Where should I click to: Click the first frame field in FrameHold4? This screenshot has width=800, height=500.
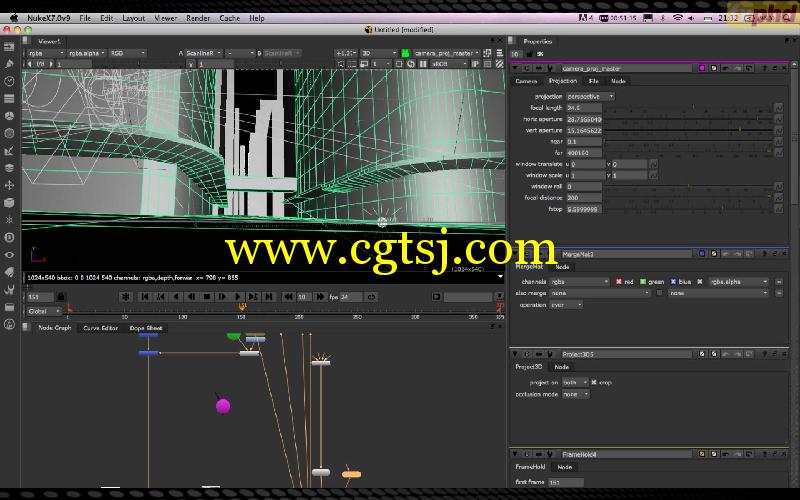565,482
